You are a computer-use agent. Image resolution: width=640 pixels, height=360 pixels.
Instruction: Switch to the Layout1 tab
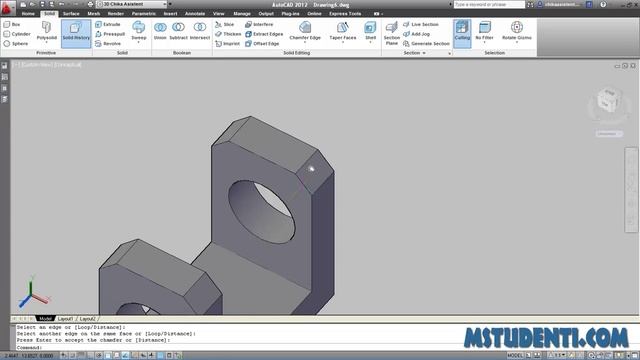[65, 319]
